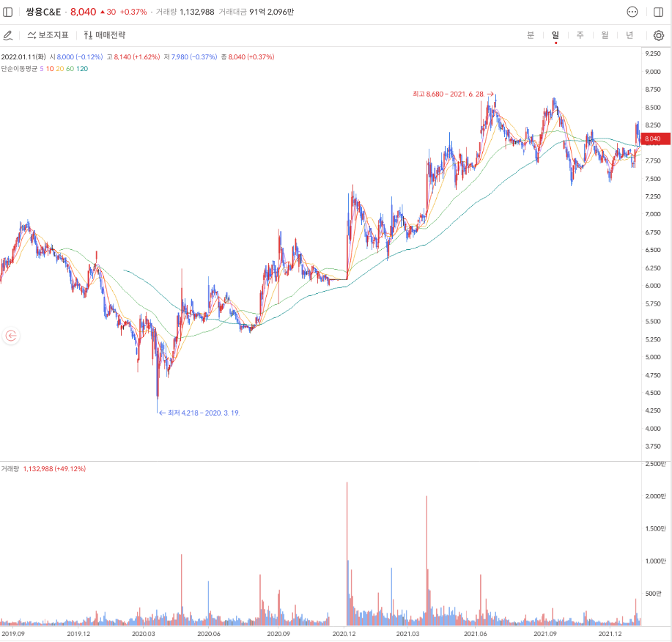Viewport: 672px width, 642px height.
Task: Switch to 월 monthly chart tab
Action: (x=605, y=35)
